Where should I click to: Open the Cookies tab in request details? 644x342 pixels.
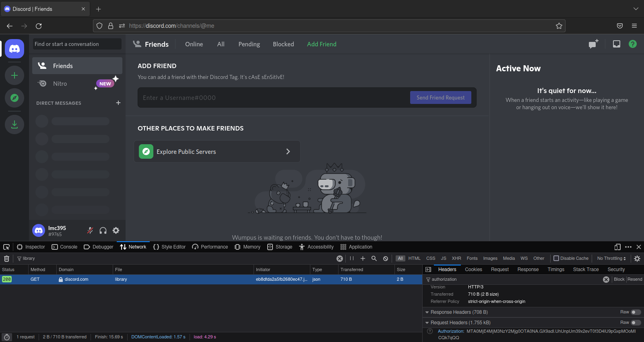click(x=473, y=269)
